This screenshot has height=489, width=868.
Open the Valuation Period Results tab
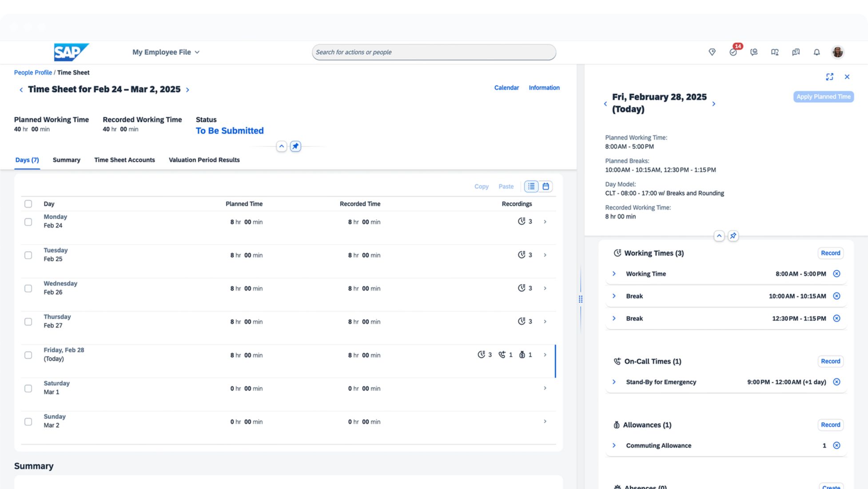[x=204, y=160]
